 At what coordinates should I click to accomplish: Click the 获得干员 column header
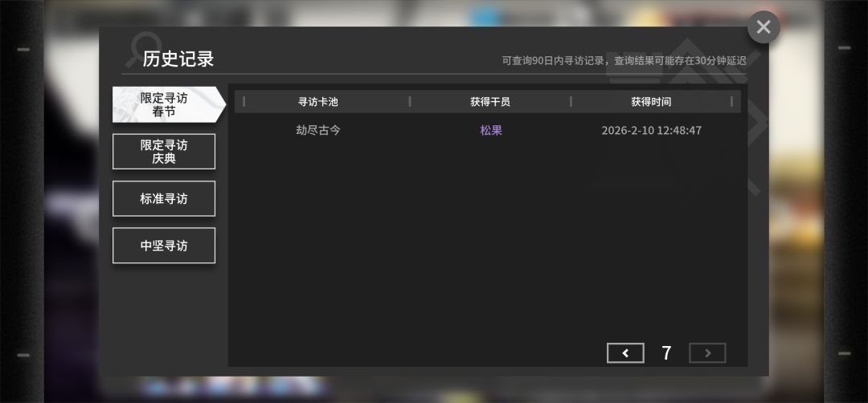coord(490,102)
